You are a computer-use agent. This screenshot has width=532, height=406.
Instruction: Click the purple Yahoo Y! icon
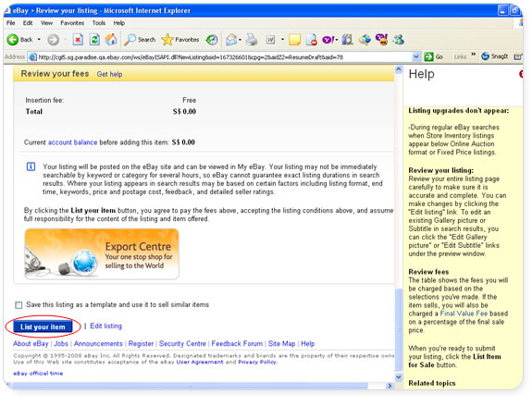[x=328, y=40]
